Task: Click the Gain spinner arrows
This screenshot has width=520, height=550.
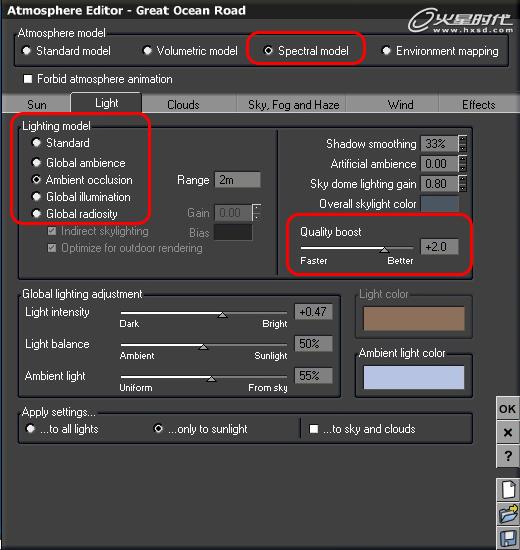Action: (256, 213)
